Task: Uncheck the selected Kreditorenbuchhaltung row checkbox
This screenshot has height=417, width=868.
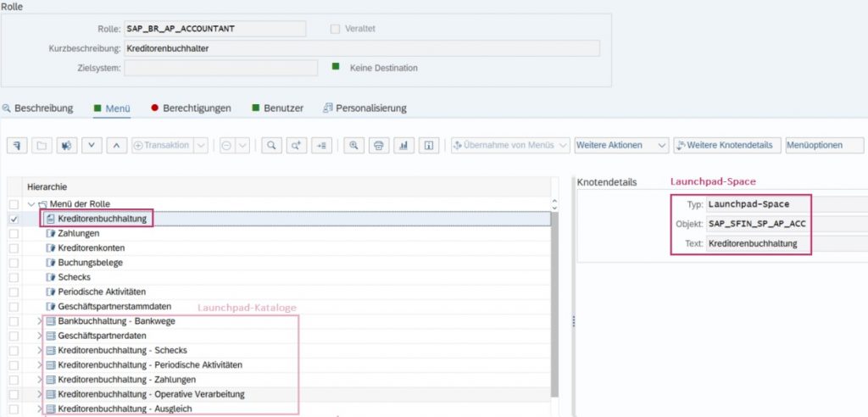Action: pyautogui.click(x=14, y=219)
